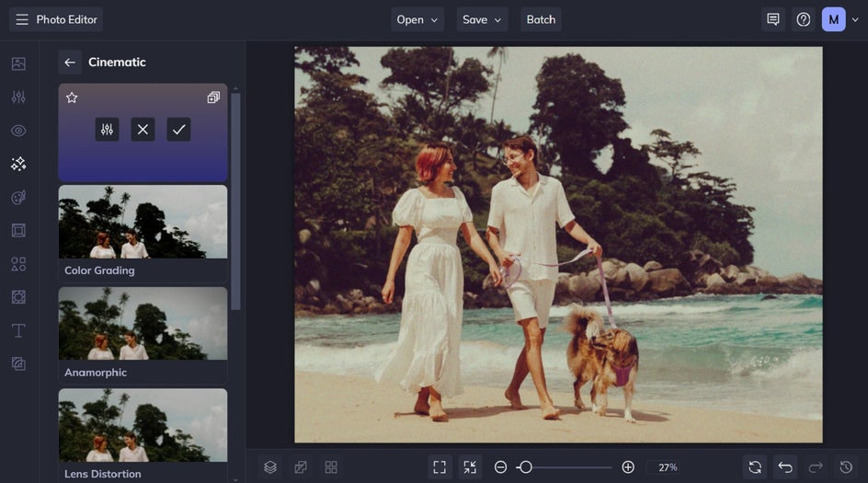This screenshot has width=868, height=483.
Task: Toggle the eye icon in left sidebar
Action: [x=18, y=131]
